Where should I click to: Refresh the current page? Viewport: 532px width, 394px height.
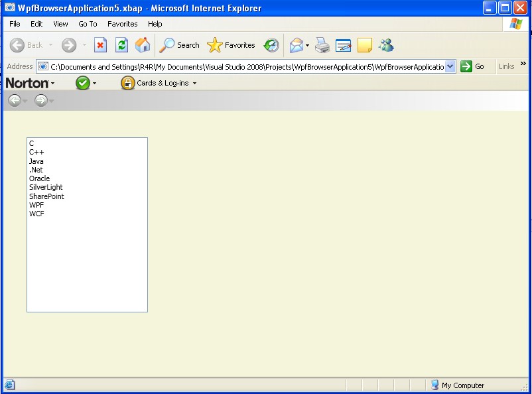121,44
